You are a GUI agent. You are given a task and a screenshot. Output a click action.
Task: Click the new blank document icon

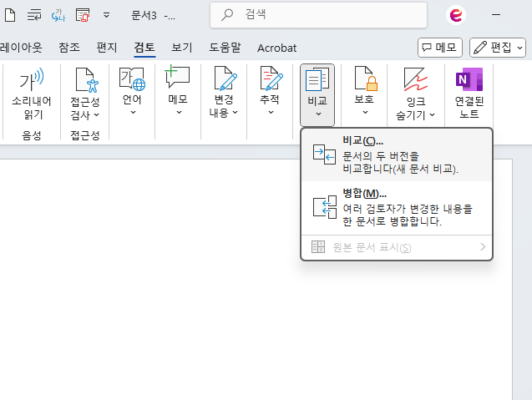pyautogui.click(x=10, y=15)
